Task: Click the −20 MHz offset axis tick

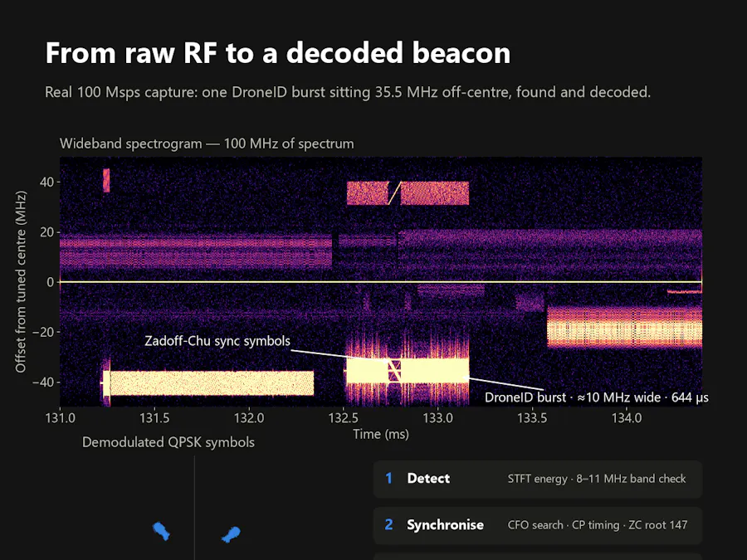Action: click(43, 333)
